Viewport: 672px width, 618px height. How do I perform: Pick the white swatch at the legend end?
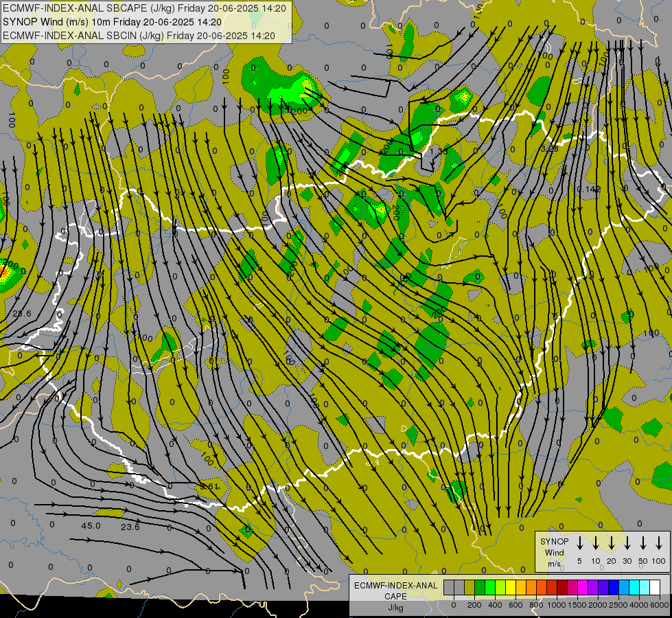[656, 587]
